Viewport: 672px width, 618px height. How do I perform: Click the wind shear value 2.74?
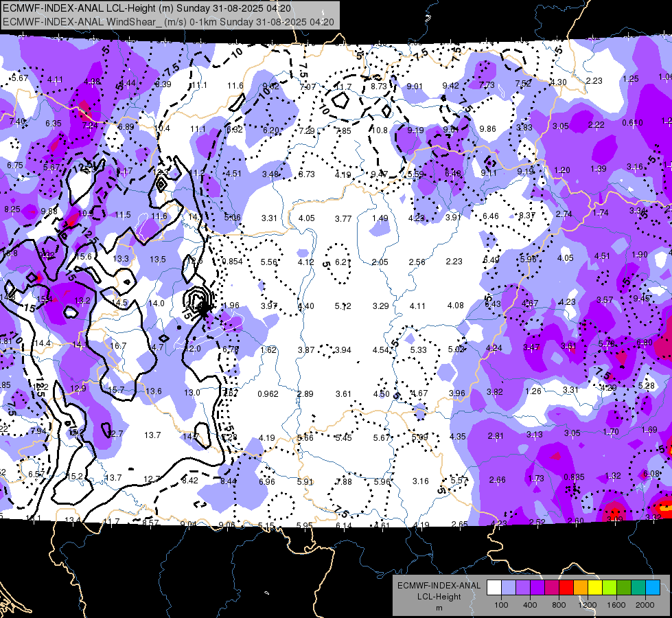(564, 214)
